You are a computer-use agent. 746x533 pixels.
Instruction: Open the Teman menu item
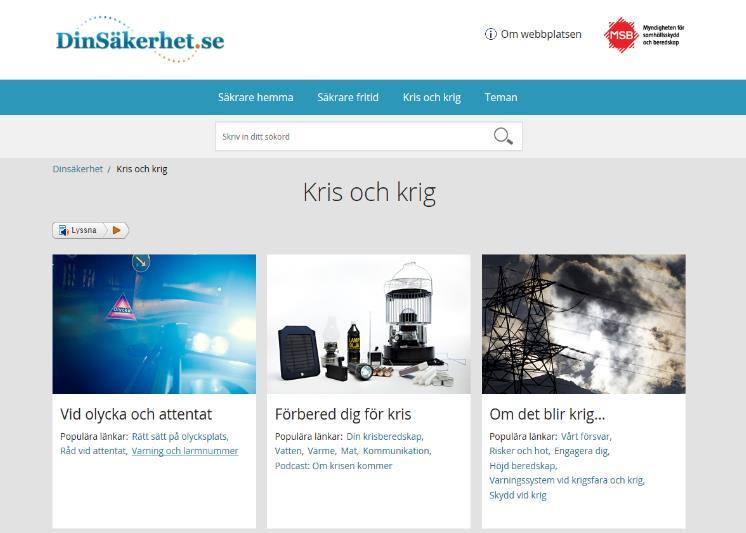[x=501, y=98]
